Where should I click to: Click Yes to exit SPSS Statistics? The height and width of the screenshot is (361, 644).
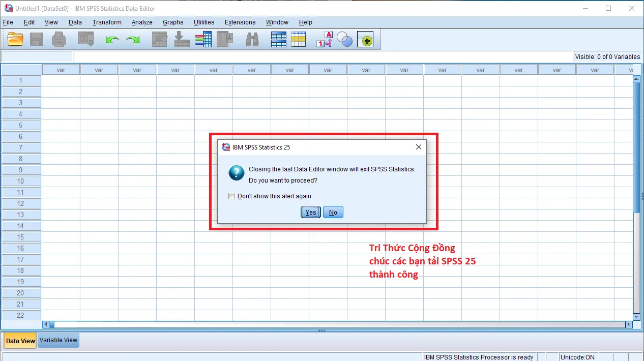tap(310, 212)
